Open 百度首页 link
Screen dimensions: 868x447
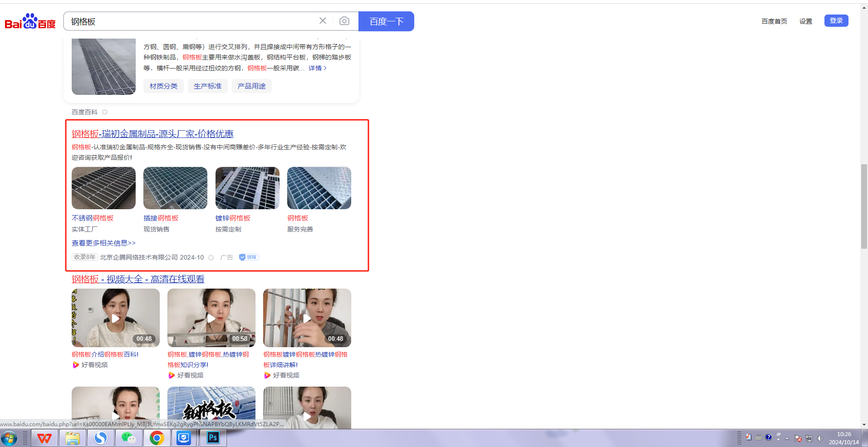click(x=774, y=21)
